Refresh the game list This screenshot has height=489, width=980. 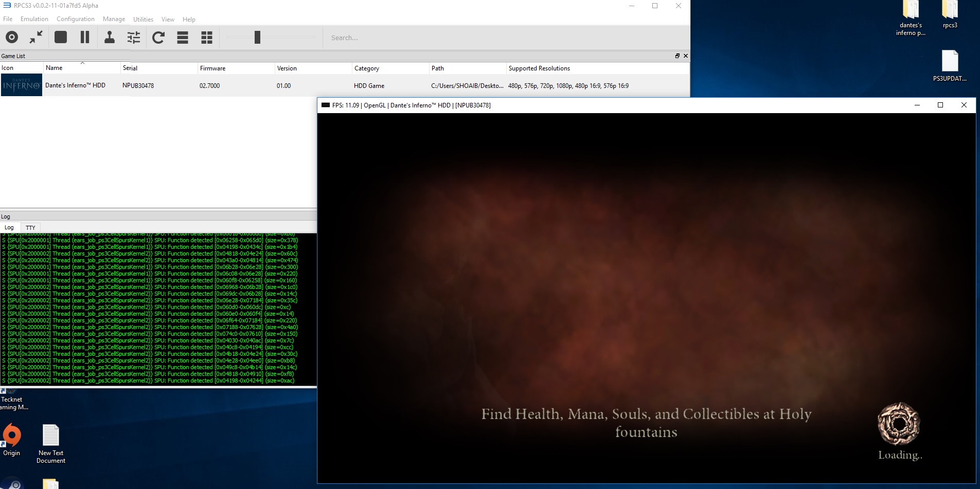coord(158,38)
